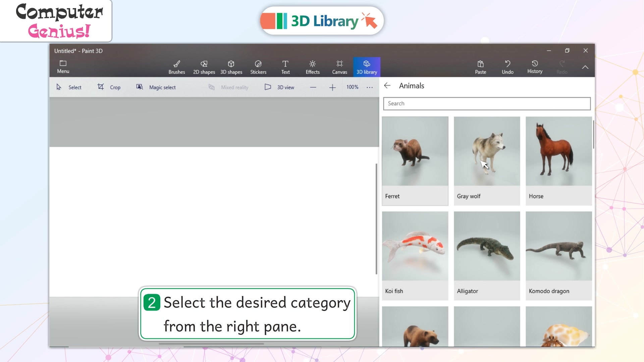Click the 3D library pane scrollbar
Viewport: 644px width, 362px height.
click(593, 134)
